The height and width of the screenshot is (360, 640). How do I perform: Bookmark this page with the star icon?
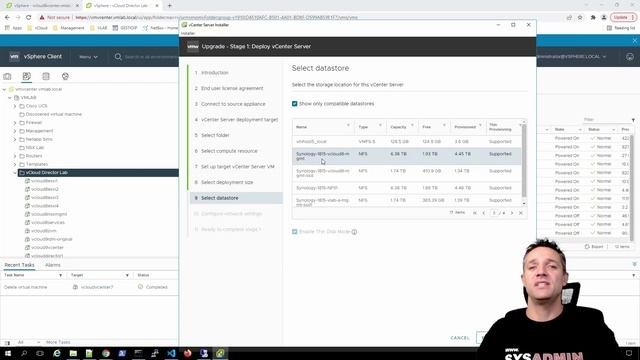coord(580,18)
